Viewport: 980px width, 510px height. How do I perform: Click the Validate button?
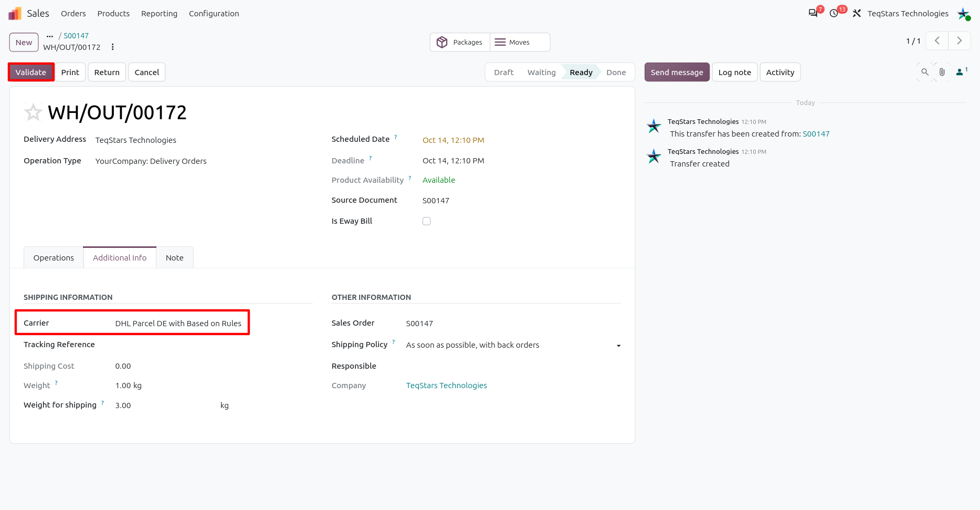click(x=31, y=72)
